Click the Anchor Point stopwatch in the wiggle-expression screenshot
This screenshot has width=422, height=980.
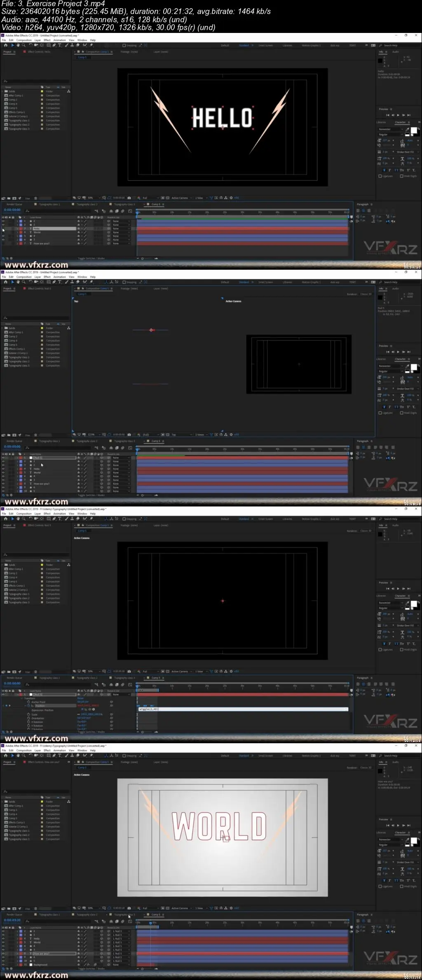[x=28, y=702]
